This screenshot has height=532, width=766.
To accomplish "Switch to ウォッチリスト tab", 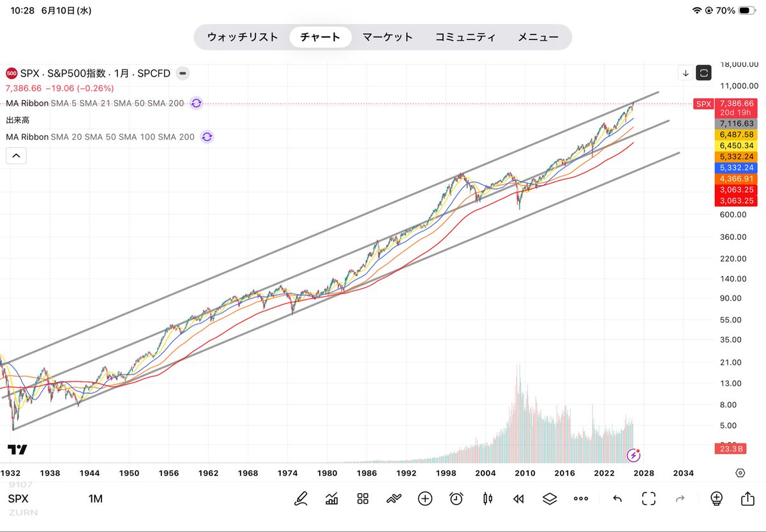I will click(243, 37).
